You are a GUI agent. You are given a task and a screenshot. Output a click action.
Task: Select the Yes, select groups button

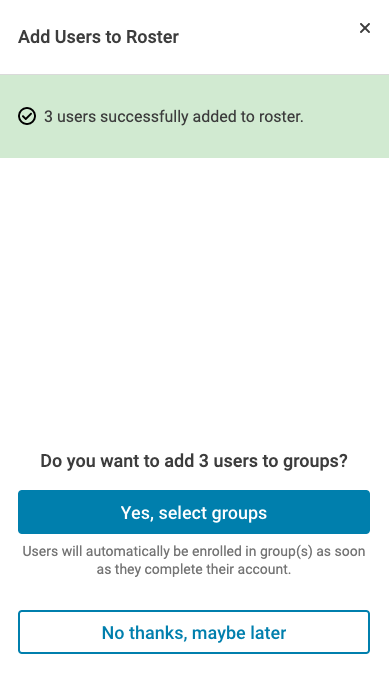(194, 512)
